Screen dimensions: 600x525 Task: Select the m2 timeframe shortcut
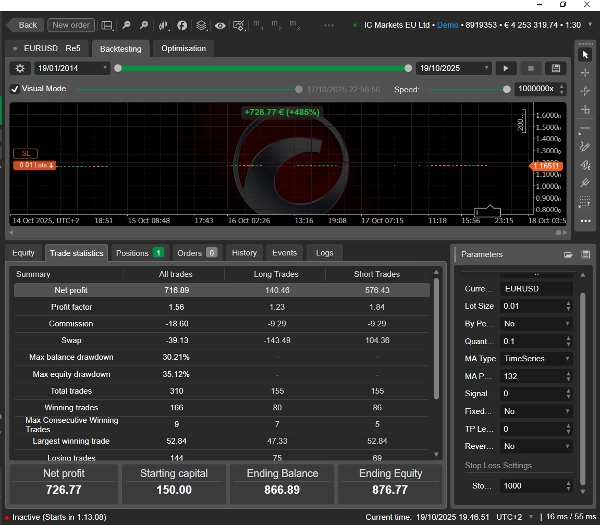coord(276,25)
